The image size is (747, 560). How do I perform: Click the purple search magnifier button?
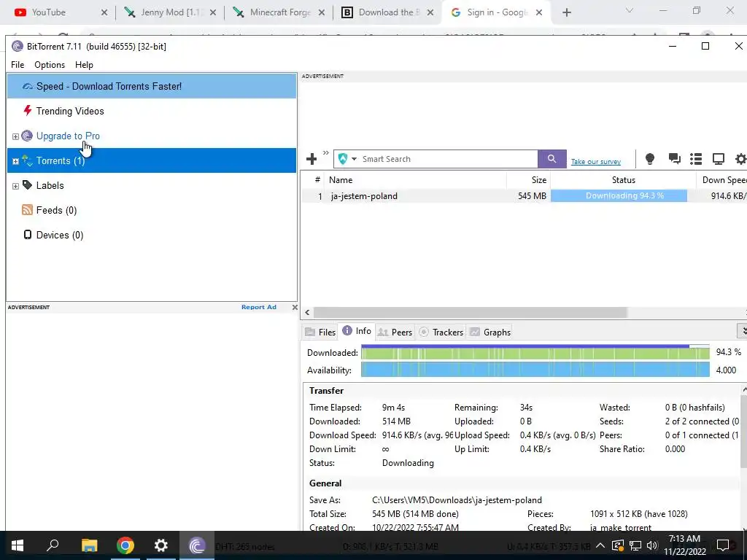[551, 158]
